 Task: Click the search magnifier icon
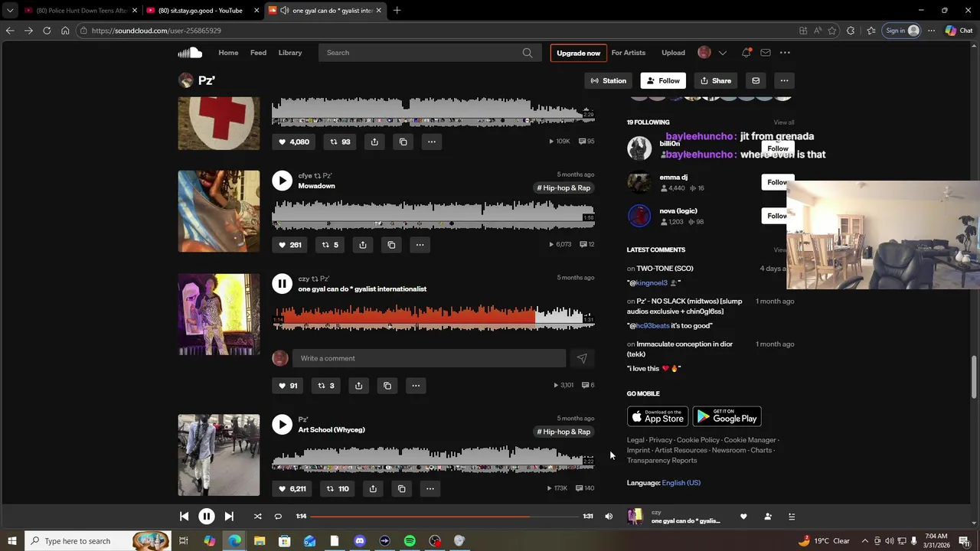coord(528,53)
